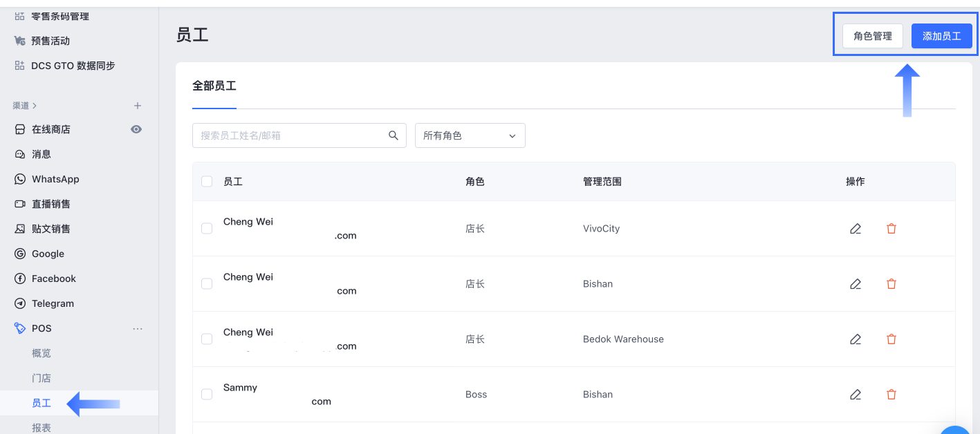Open 门店 under POS
The image size is (980, 434).
(x=41, y=378)
